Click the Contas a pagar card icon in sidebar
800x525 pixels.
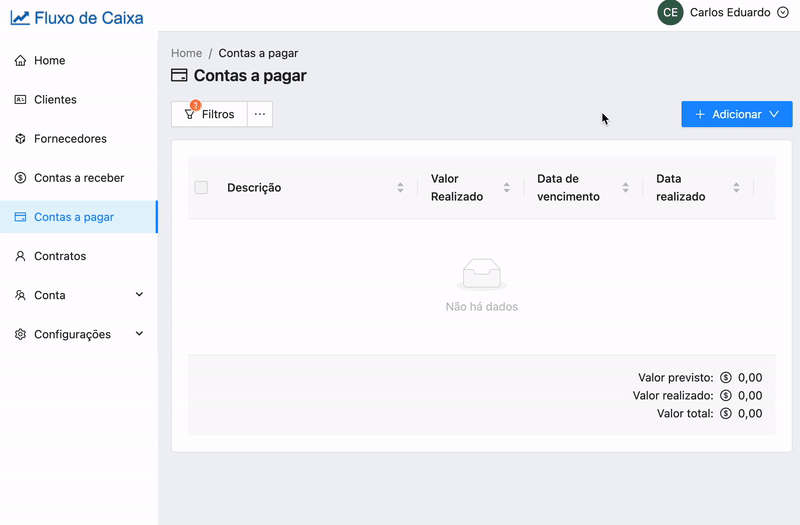[20, 217]
